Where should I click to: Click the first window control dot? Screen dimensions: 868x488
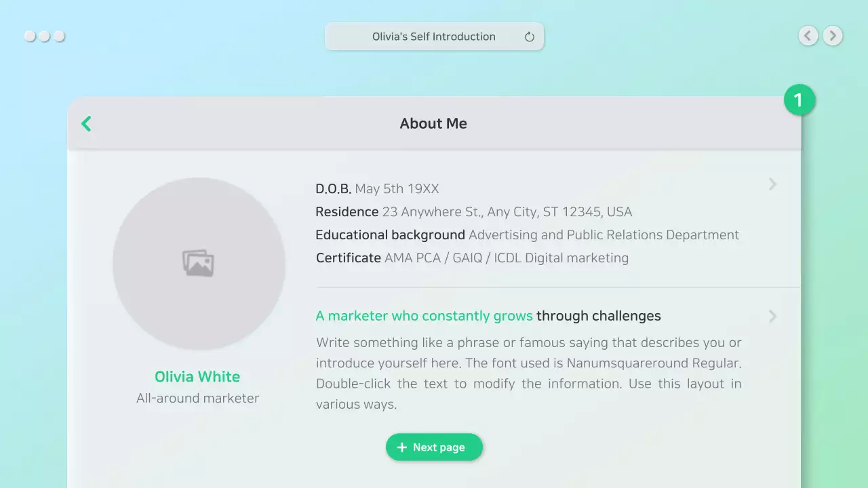[x=30, y=36]
